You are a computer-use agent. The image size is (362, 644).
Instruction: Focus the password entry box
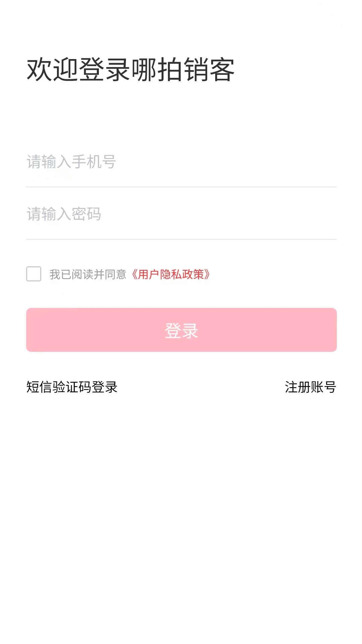tap(181, 214)
